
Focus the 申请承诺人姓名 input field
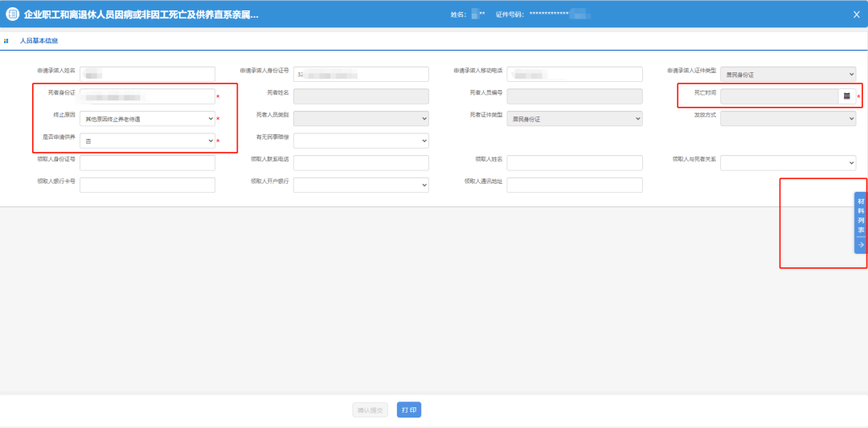pyautogui.click(x=147, y=74)
